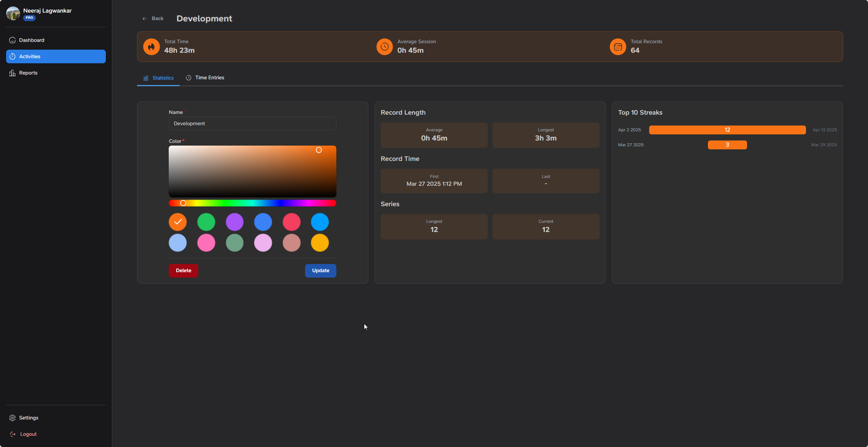
Task: Click the back arrow icon near Development title
Action: click(x=145, y=18)
